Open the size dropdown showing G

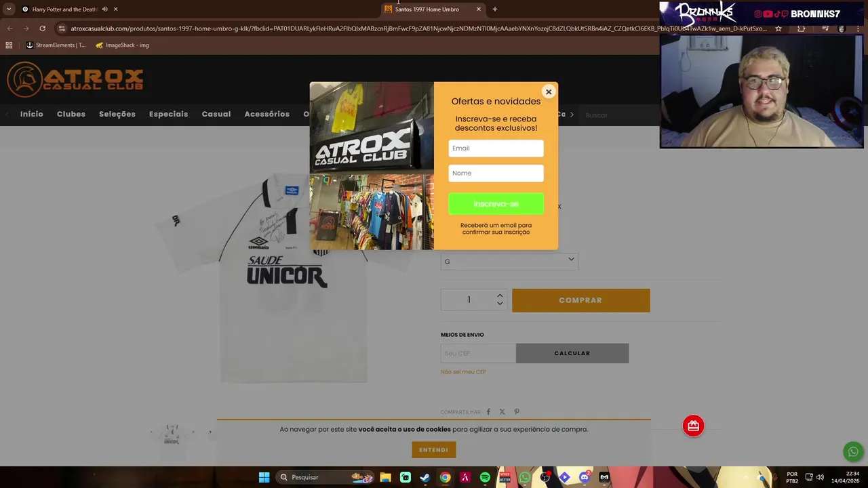pyautogui.click(x=509, y=262)
